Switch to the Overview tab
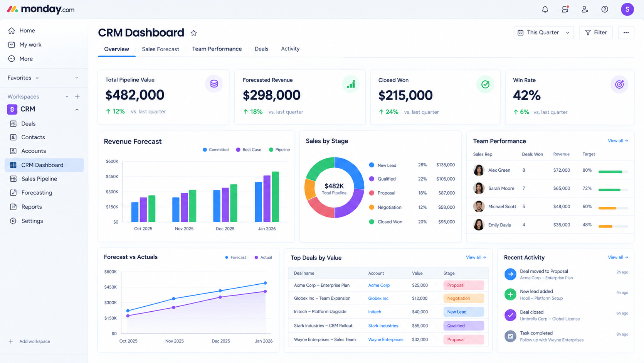Viewport: 644px width, 363px height. [x=116, y=49]
